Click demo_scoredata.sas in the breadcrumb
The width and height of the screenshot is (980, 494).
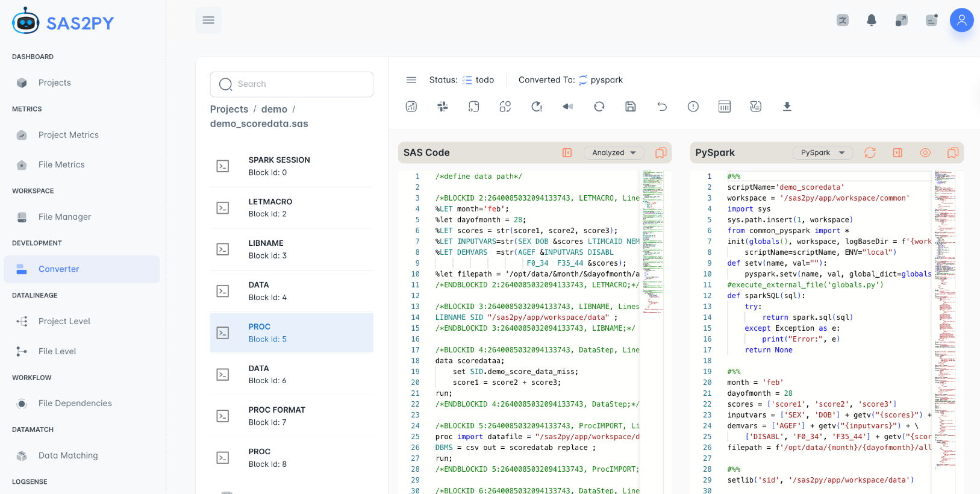259,123
